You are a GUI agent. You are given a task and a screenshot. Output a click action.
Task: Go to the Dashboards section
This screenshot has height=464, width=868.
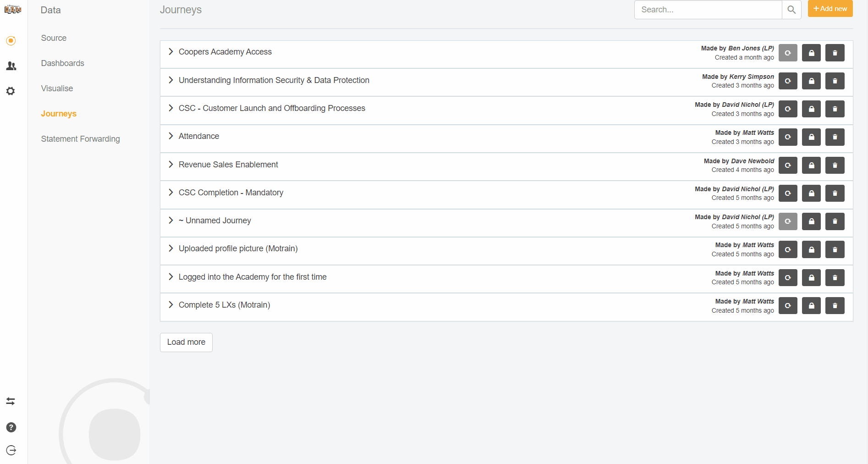tap(62, 63)
